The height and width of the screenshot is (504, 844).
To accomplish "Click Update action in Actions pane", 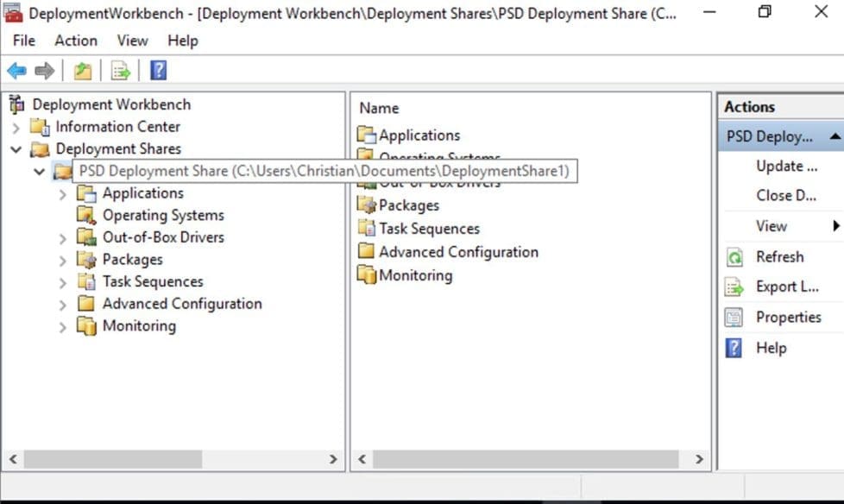I will tap(785, 167).
